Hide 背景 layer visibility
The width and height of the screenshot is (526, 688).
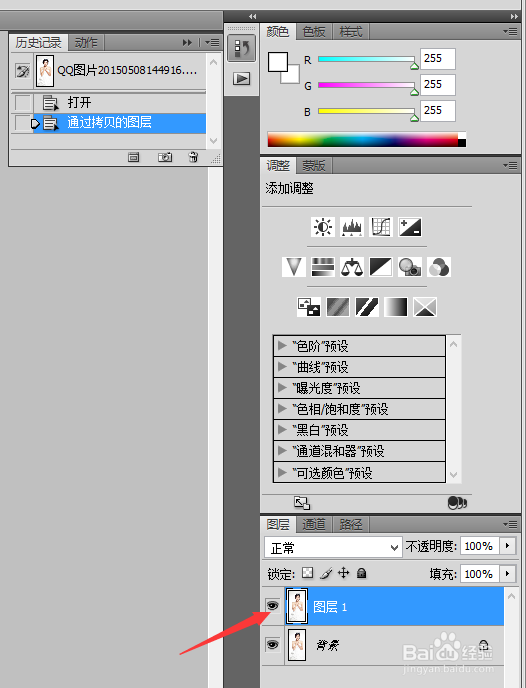[x=272, y=644]
